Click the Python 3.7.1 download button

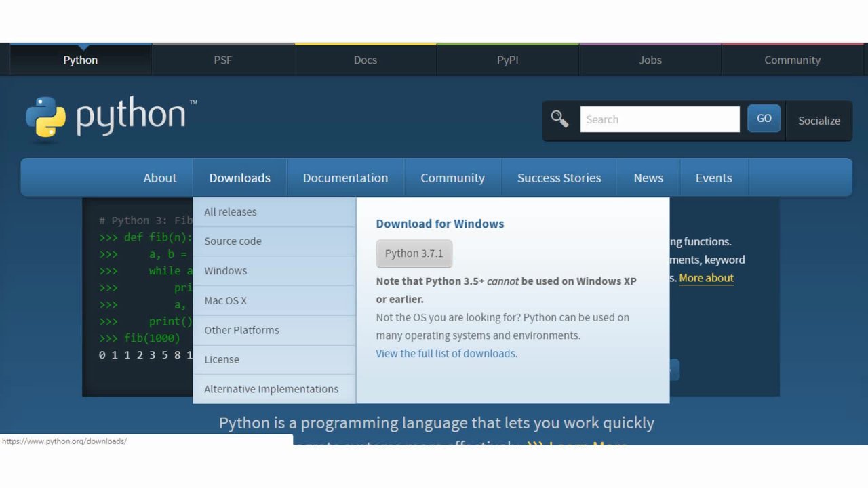coord(414,253)
